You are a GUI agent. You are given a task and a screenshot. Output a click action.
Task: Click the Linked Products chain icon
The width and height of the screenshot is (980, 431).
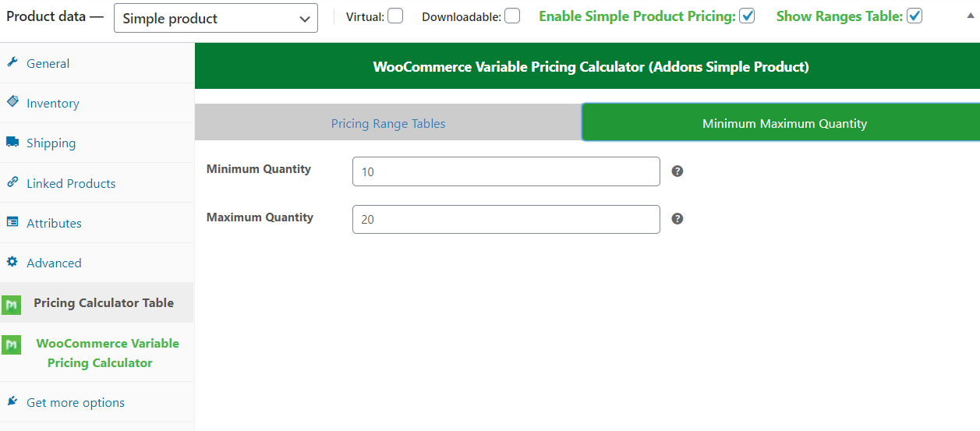[12, 182]
